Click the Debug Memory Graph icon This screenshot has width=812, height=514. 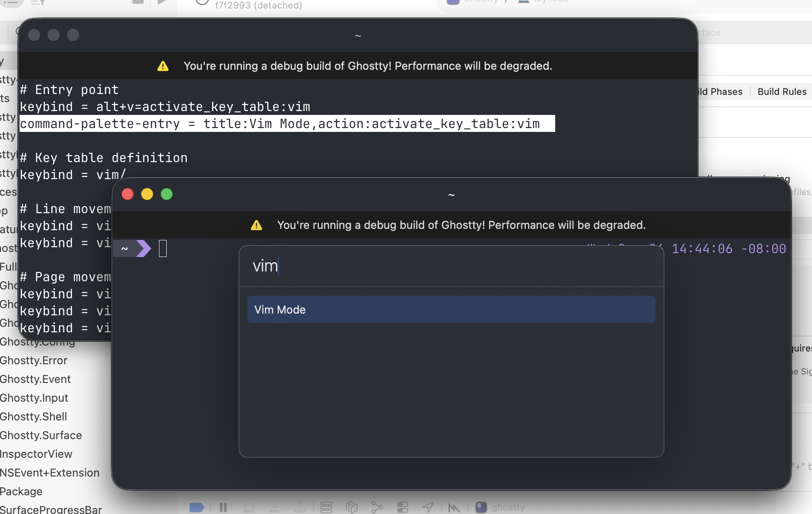[x=377, y=507]
